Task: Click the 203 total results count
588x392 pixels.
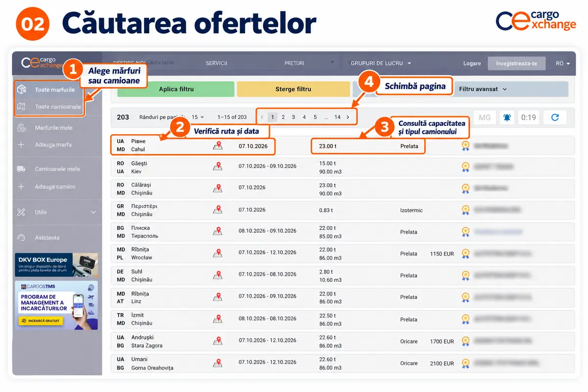Action: point(123,117)
